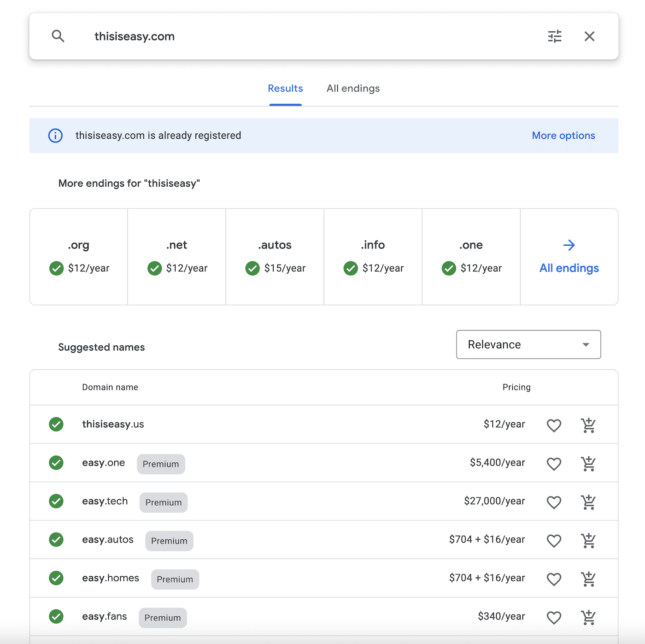645x644 pixels.
Task: Add easy.fans to the cart
Action: coord(588,617)
